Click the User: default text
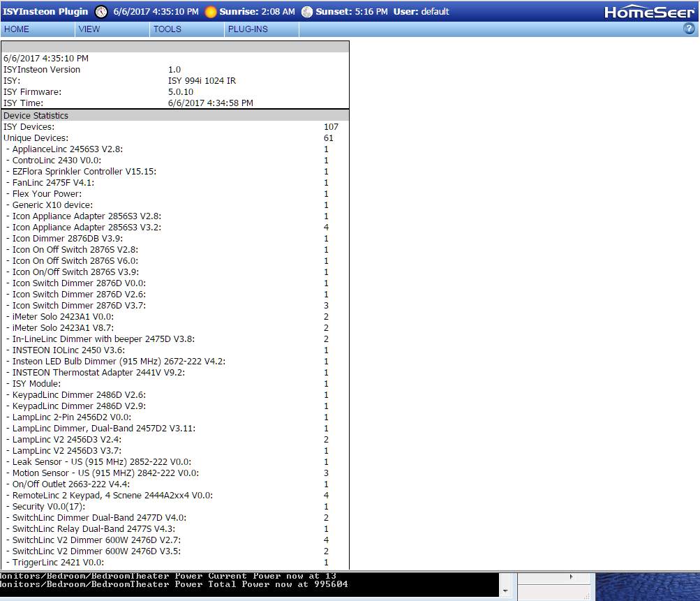Image resolution: width=700 pixels, height=601 pixels. tap(421, 12)
